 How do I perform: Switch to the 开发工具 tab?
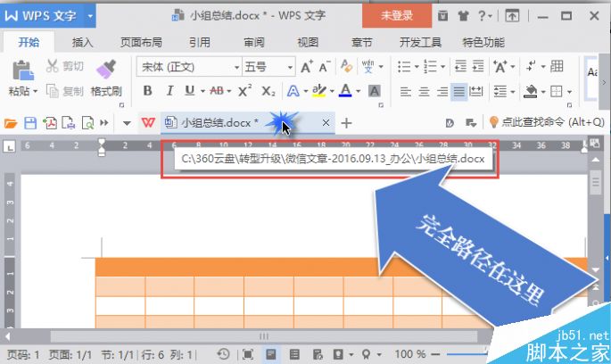pos(420,42)
